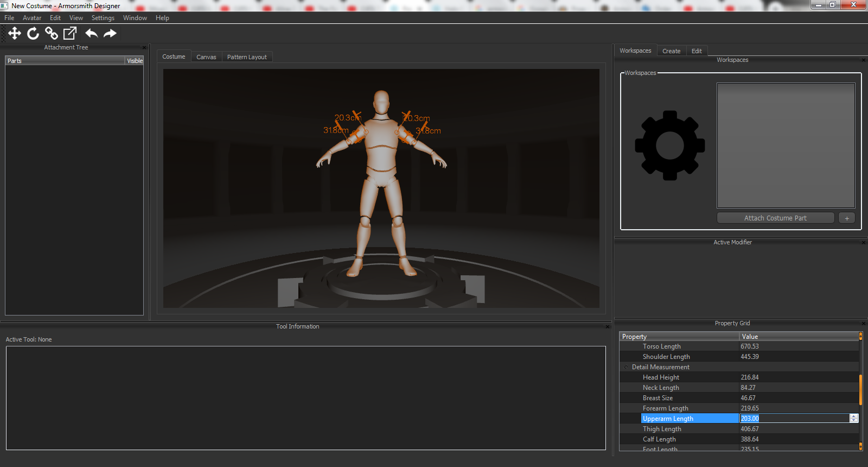Close the Attachment Tree panel
This screenshot has height=467, width=868.
(x=144, y=48)
